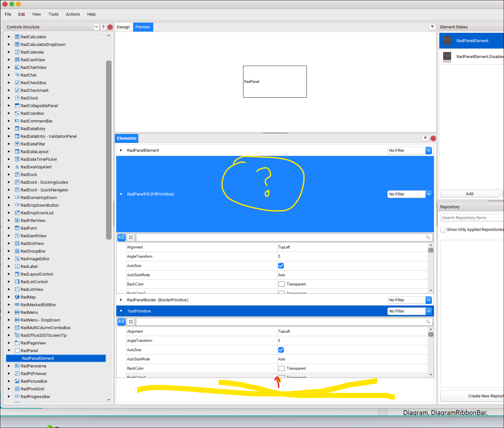Click the Search Repository Items field
The image size is (504, 428).
point(472,218)
